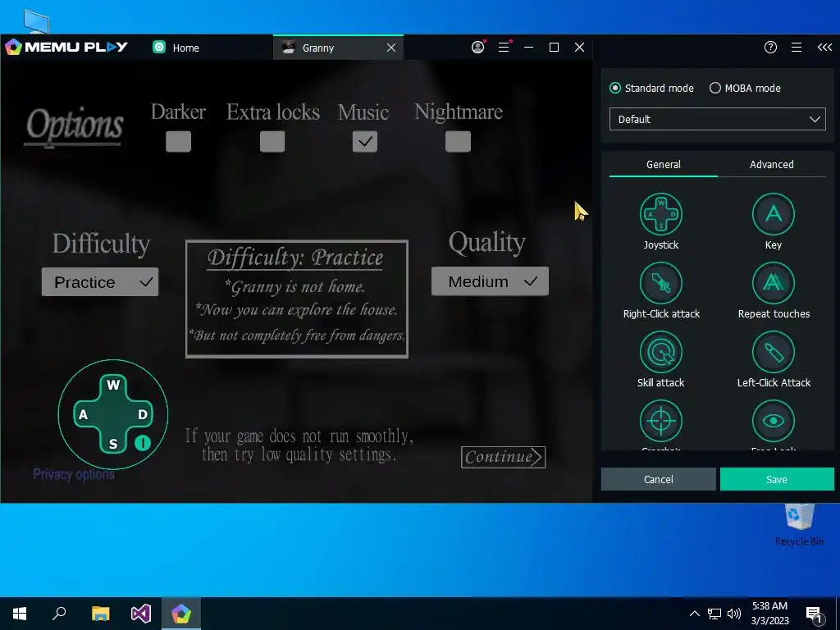
Task: Switch to the Advanced tab
Action: click(x=771, y=164)
